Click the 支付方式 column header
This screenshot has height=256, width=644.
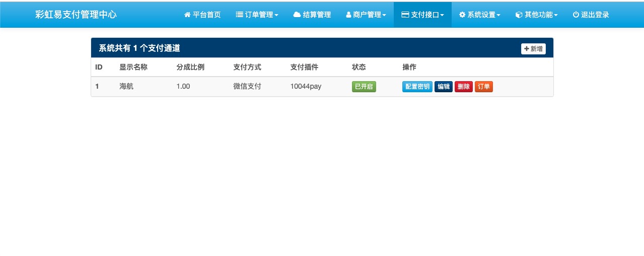click(x=247, y=67)
